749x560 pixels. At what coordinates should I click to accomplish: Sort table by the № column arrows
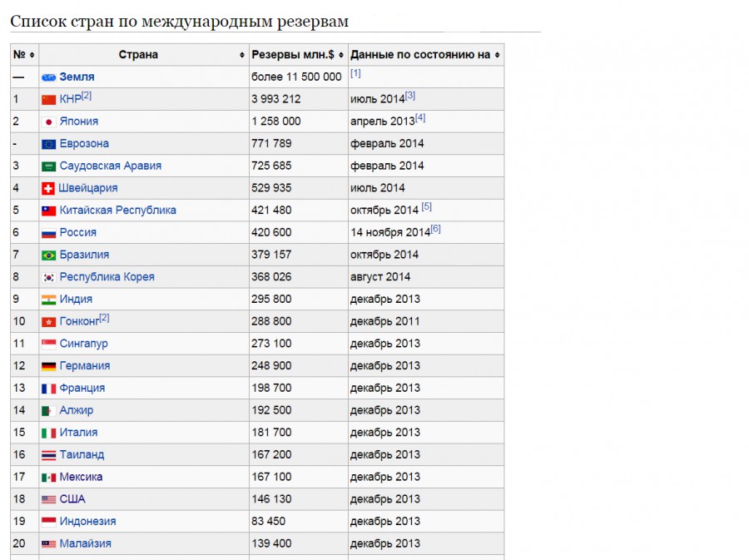click(32, 55)
